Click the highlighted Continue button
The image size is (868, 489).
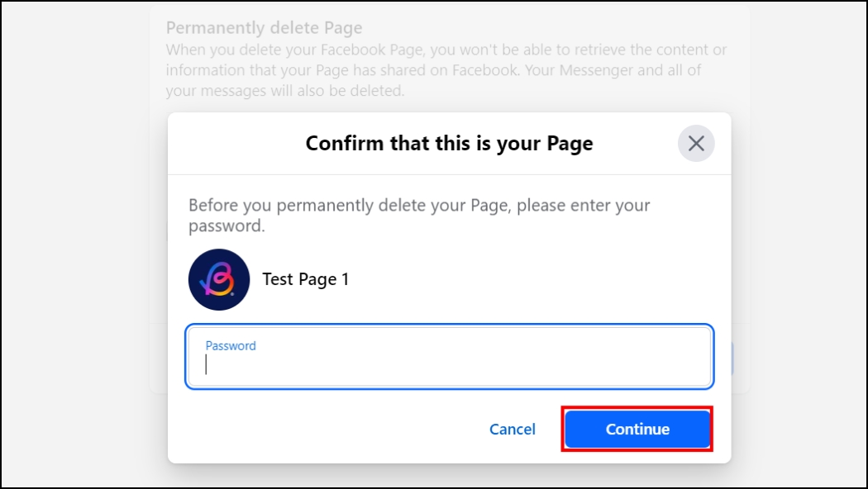pos(637,429)
